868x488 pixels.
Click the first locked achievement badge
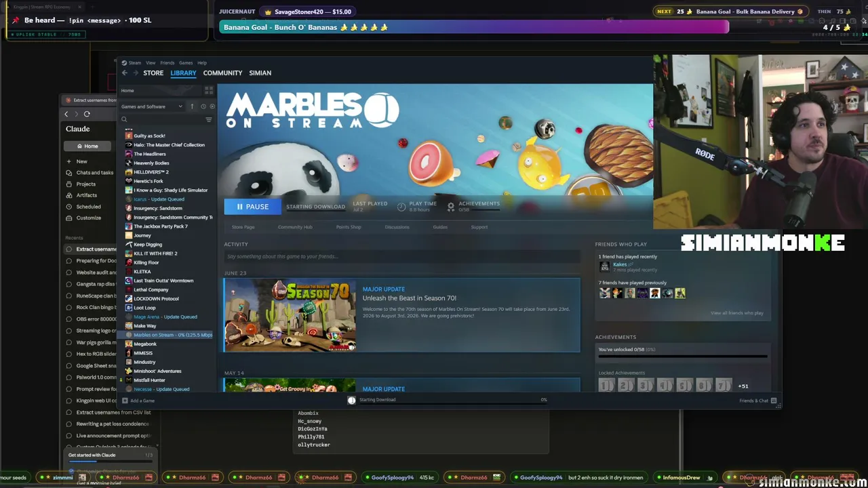coord(606,386)
